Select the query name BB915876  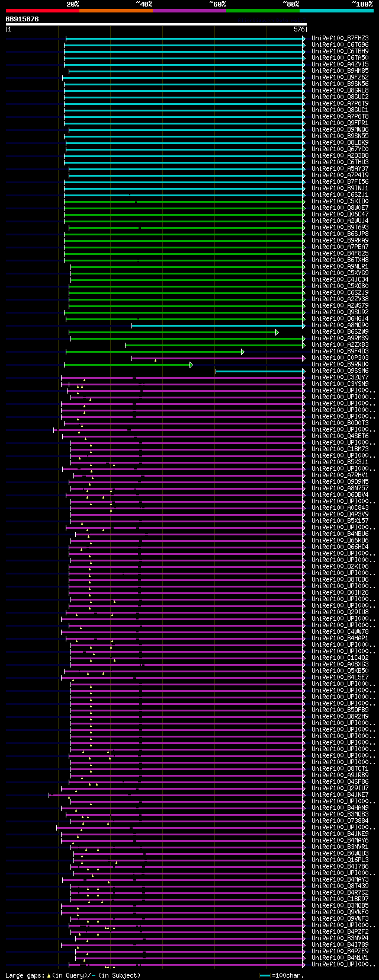coord(23,19)
